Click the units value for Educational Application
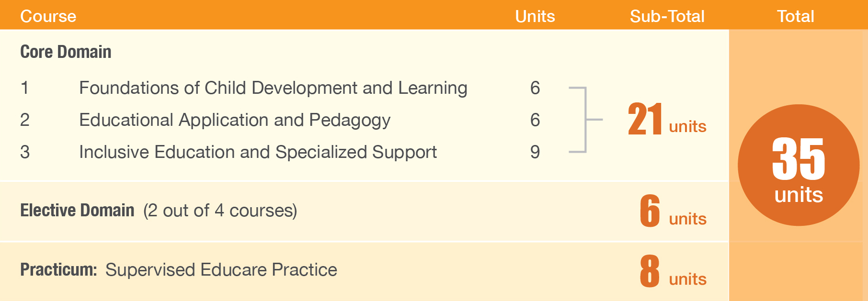This screenshot has height=301, width=868. [535, 120]
